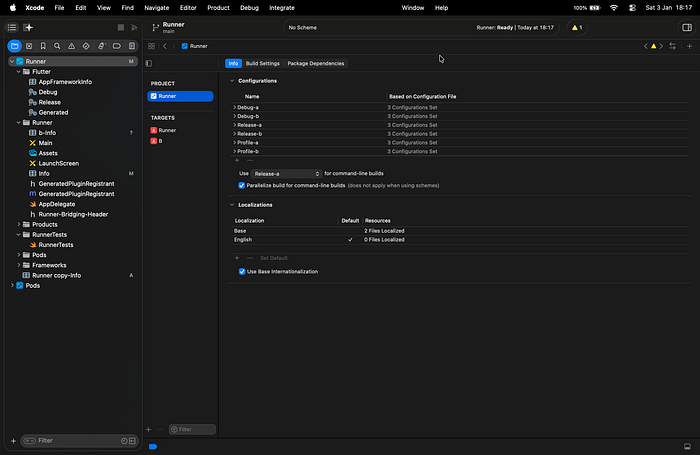
Task: Select target B in targets list
Action: (180, 141)
